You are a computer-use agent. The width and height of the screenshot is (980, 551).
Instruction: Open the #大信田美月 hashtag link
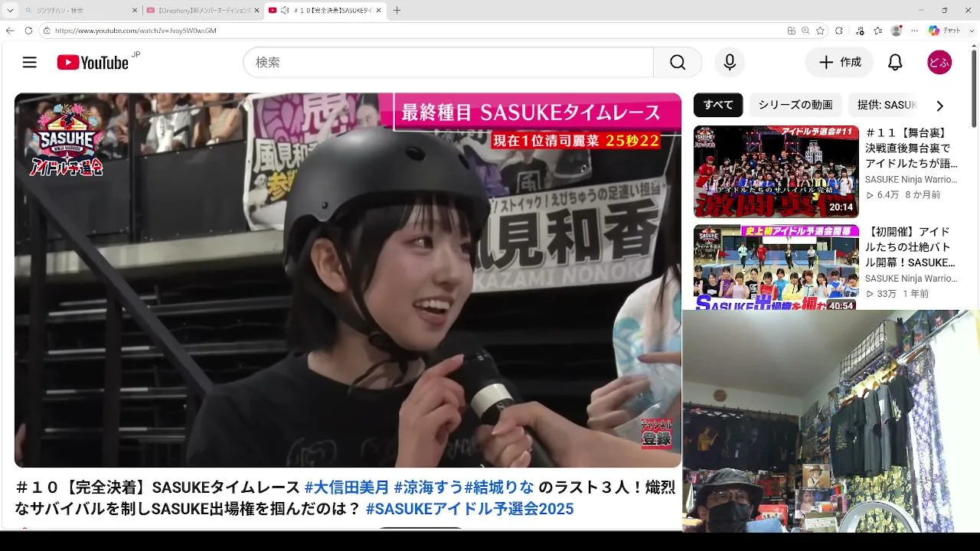tap(347, 487)
